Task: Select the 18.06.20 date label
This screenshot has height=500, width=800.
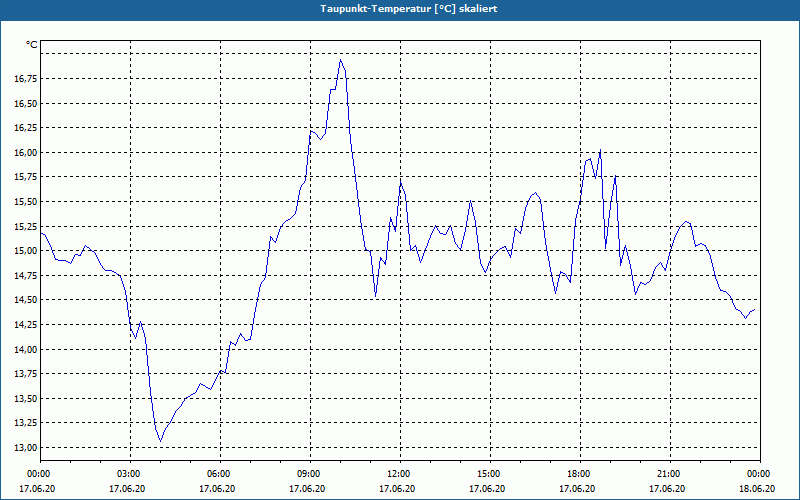Action: click(x=757, y=488)
